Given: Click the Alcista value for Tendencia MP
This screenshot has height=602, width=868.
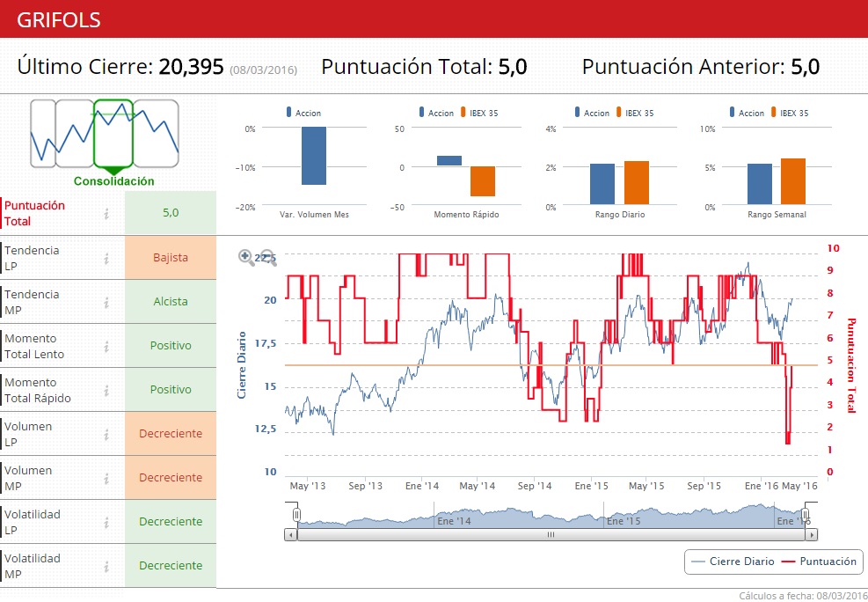Looking at the screenshot, I should (x=171, y=302).
